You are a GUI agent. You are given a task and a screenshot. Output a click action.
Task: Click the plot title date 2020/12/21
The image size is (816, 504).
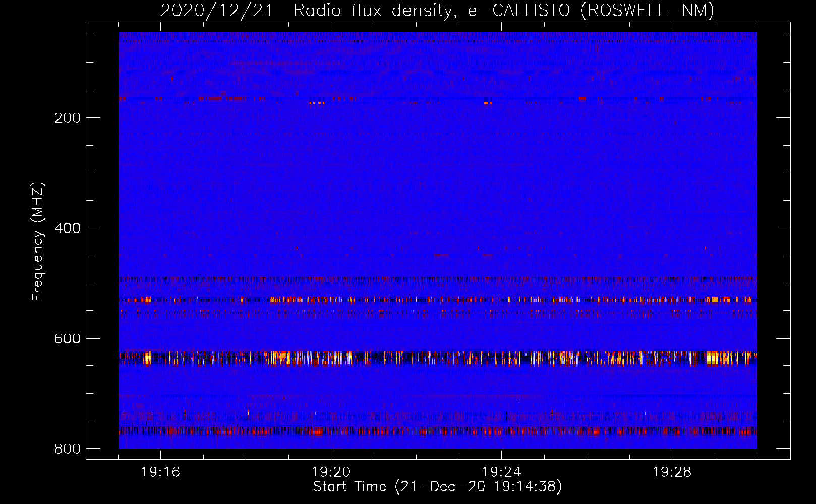(x=217, y=11)
